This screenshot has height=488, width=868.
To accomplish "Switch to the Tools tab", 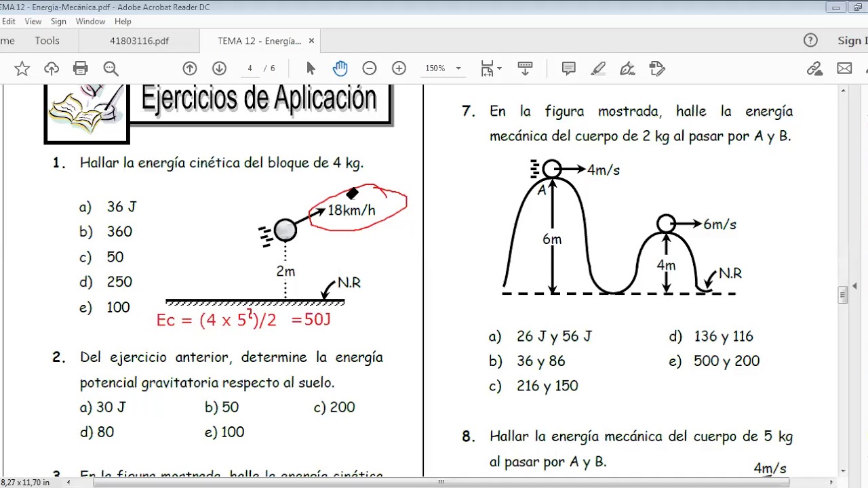I will pyautogui.click(x=47, y=41).
